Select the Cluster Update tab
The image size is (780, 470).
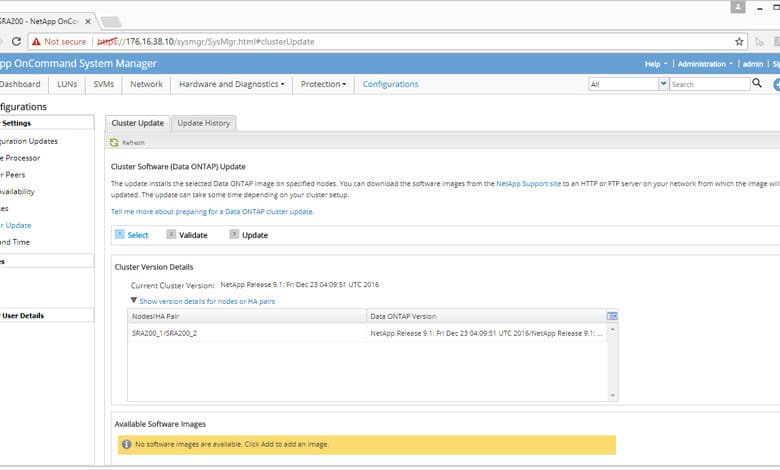click(x=137, y=123)
